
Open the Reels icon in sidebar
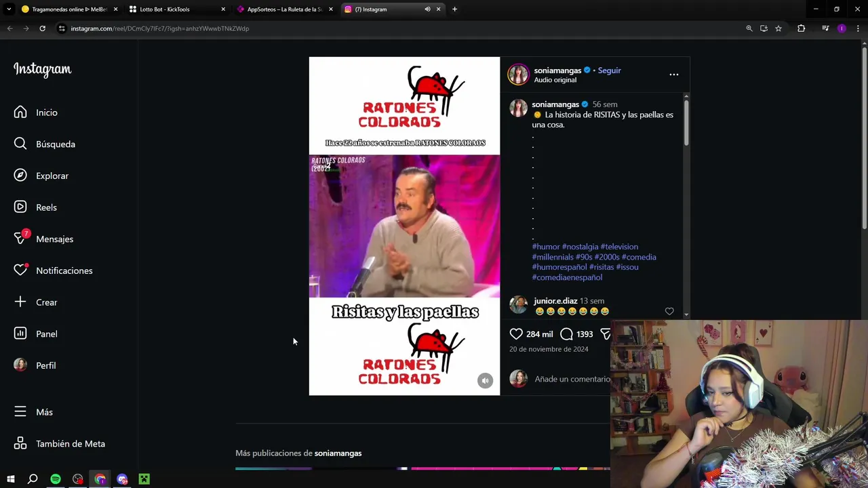pyautogui.click(x=20, y=207)
